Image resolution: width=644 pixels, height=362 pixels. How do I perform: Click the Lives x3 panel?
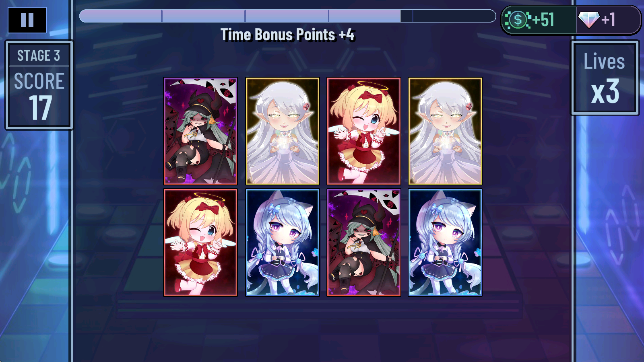pyautogui.click(x=605, y=78)
